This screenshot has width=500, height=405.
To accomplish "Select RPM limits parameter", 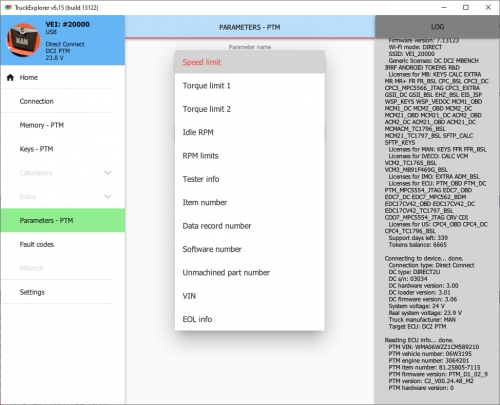I will point(250,156).
